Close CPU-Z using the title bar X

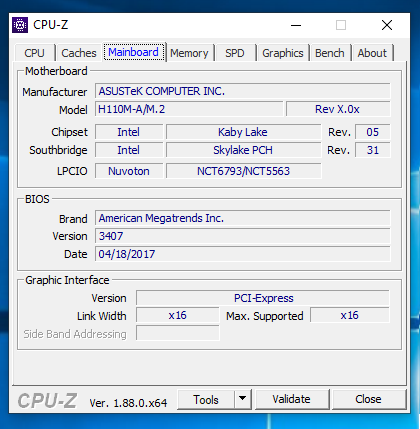coord(387,25)
